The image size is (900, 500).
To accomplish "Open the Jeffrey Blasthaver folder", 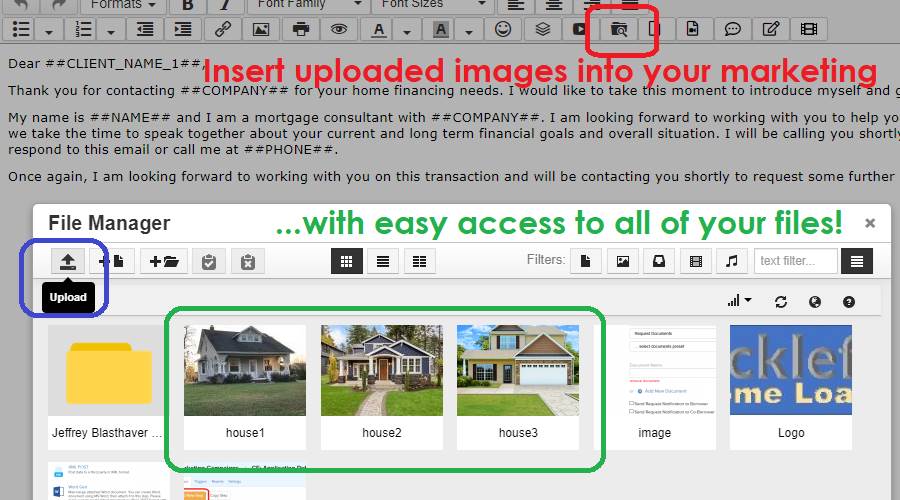I will [107, 387].
